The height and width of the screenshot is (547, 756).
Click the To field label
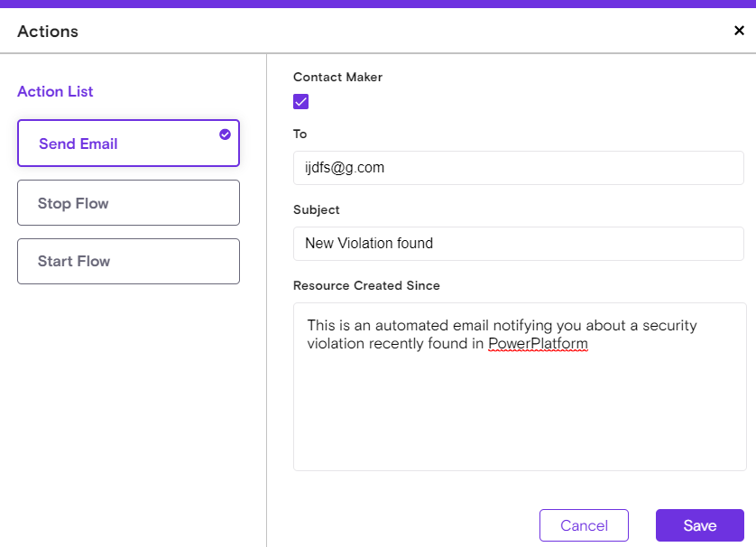tap(300, 134)
